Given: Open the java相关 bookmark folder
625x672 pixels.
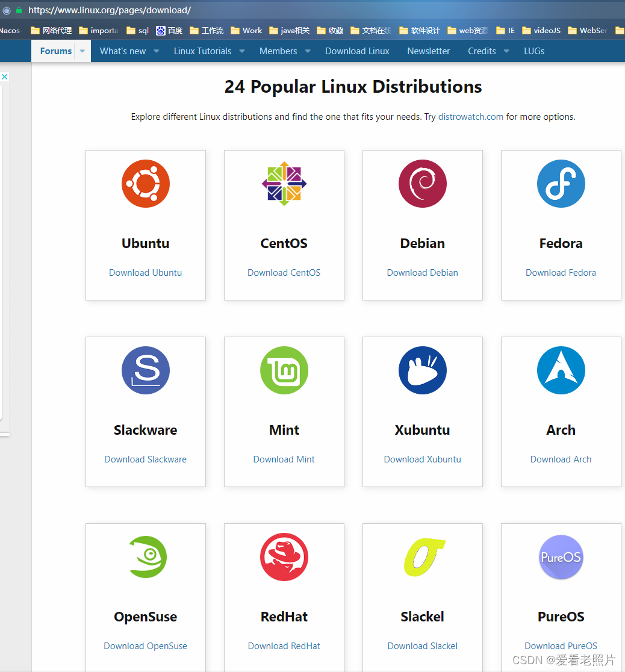Looking at the screenshot, I should (x=290, y=31).
